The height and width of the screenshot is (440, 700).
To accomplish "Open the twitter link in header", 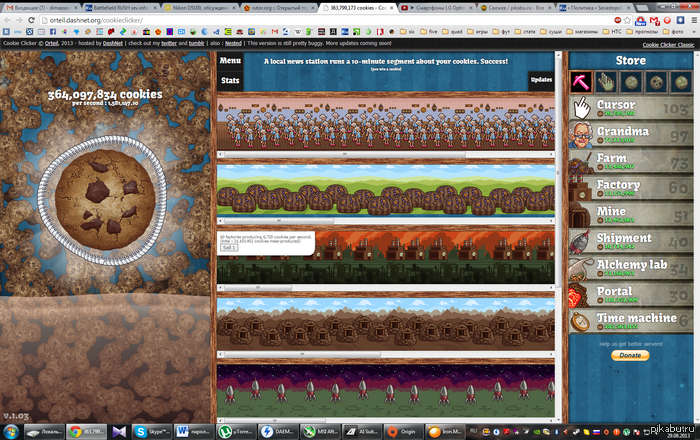I will point(169,43).
